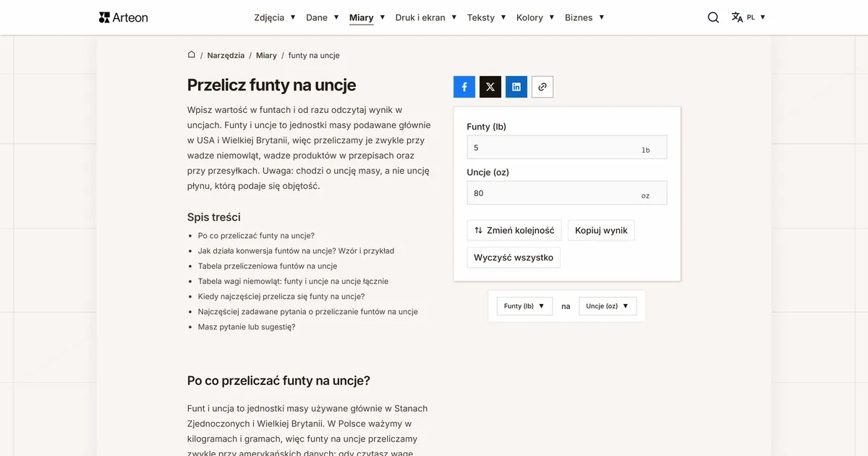
Task: Go to home via breadcrumb house icon
Action: pos(192,55)
